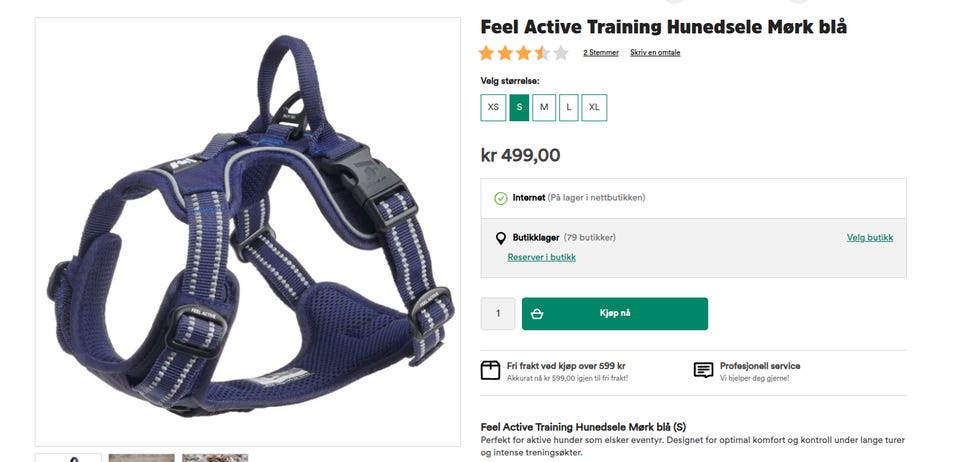Click the quantity input field

click(498, 313)
